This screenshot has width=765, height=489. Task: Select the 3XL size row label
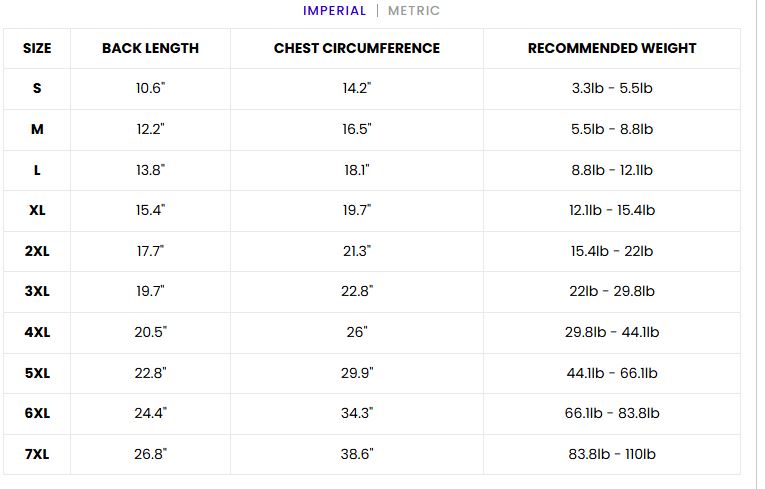tap(37, 291)
